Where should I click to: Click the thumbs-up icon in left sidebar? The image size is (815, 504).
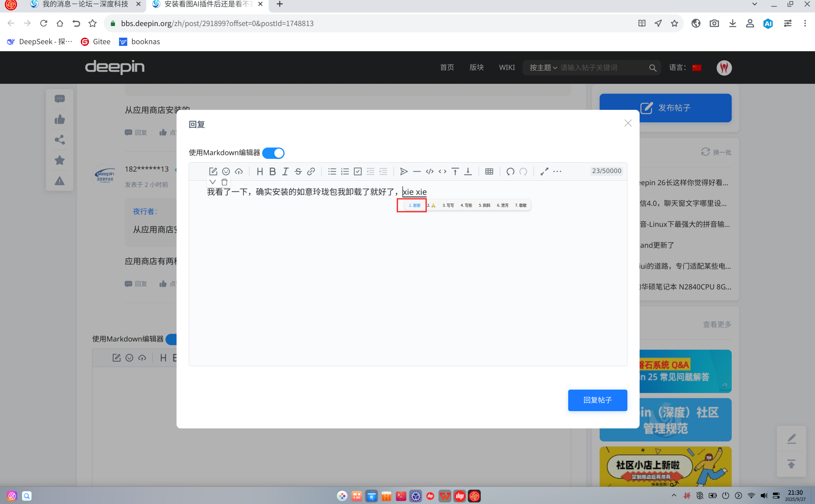tap(60, 119)
